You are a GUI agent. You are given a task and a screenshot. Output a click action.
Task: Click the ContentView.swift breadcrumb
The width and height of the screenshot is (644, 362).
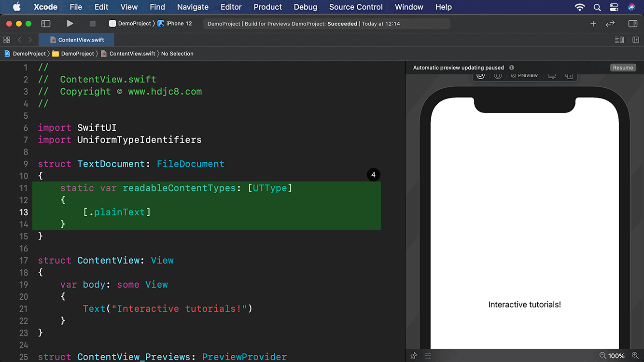(x=128, y=54)
